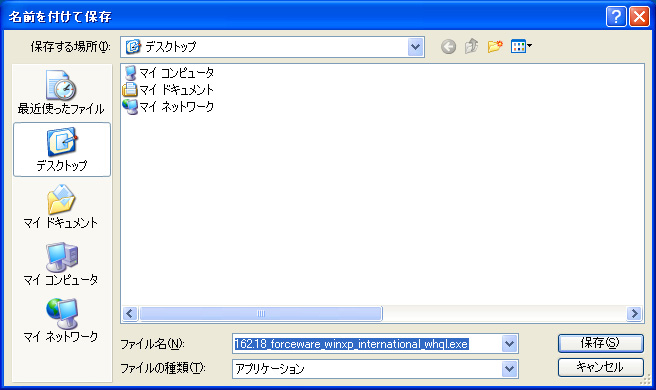The image size is (656, 390).
Task: Open the view menu icon
Action: click(x=521, y=46)
